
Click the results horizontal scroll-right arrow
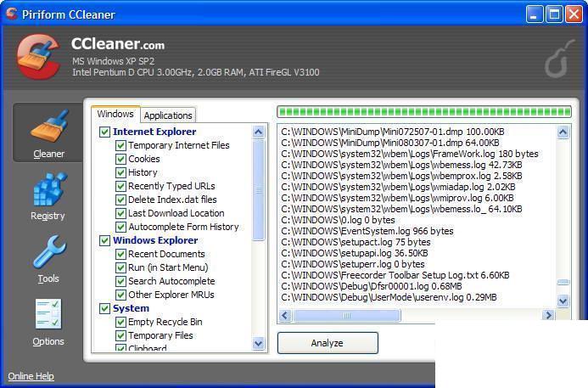click(x=548, y=315)
